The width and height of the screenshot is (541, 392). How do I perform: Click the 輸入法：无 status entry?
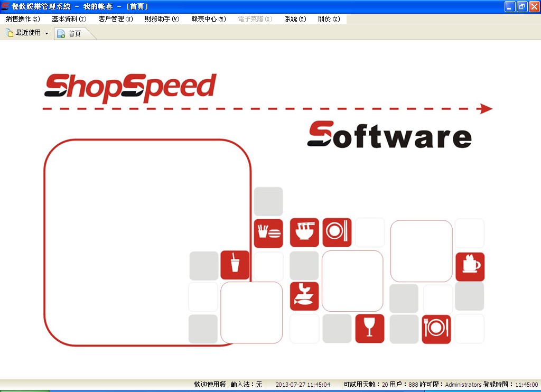pos(246,385)
